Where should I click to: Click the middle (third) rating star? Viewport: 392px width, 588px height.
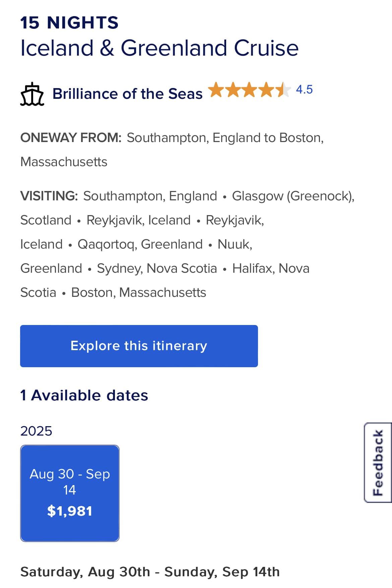(x=250, y=90)
